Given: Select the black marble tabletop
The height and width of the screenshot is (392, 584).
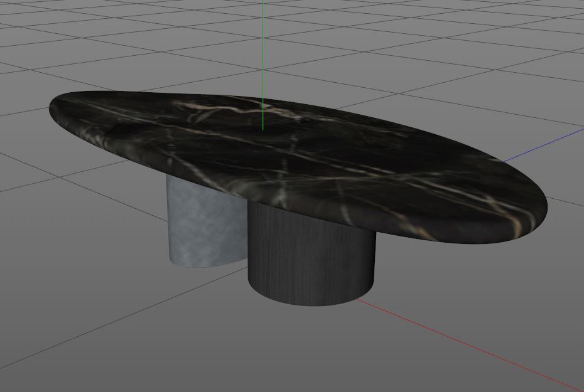Looking at the screenshot, I should [x=298, y=164].
